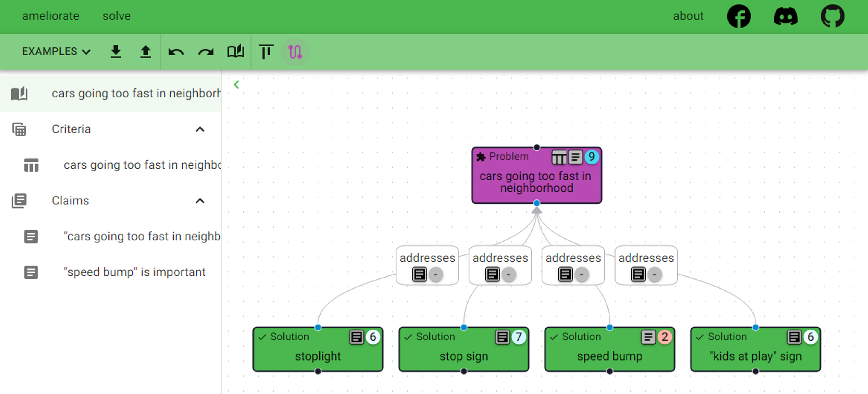This screenshot has height=394, width=868.
Task: Click the blue badge number 9 on Problem node
Action: (591, 157)
